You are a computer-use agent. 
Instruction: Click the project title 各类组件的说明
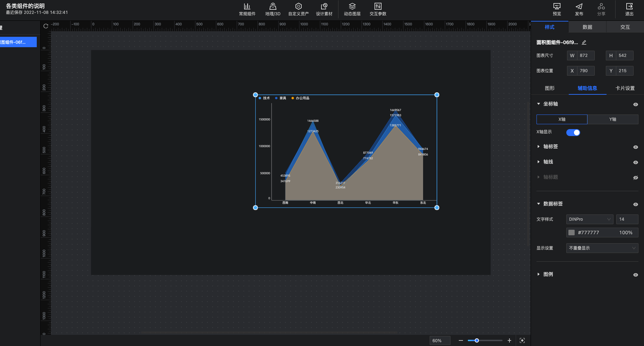pos(25,6)
